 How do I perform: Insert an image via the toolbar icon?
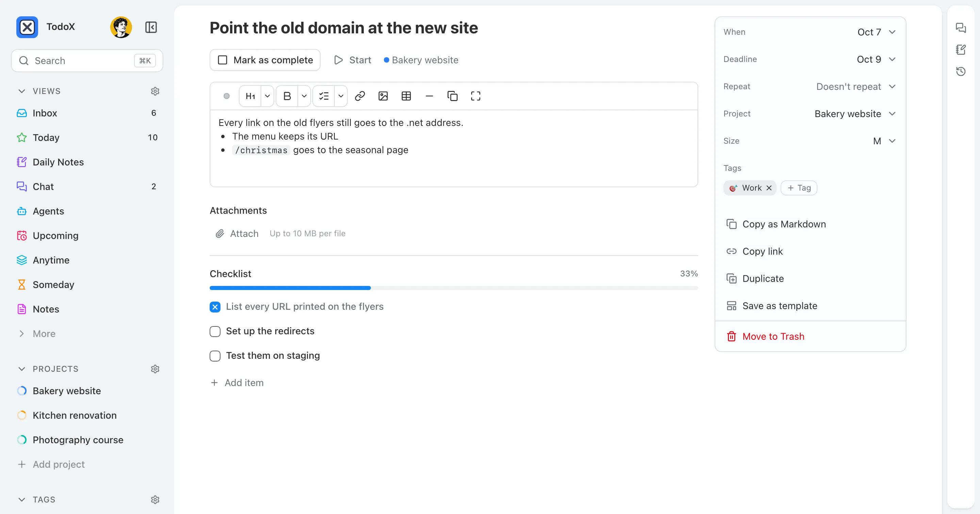[x=383, y=96]
